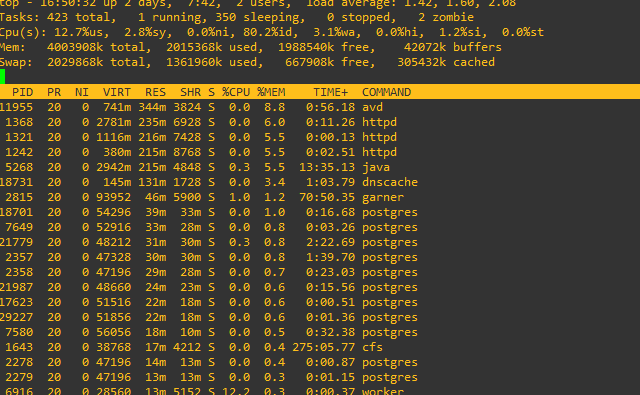Select the VIRT column header
Viewport: 640px width, 395px height.
117,92
